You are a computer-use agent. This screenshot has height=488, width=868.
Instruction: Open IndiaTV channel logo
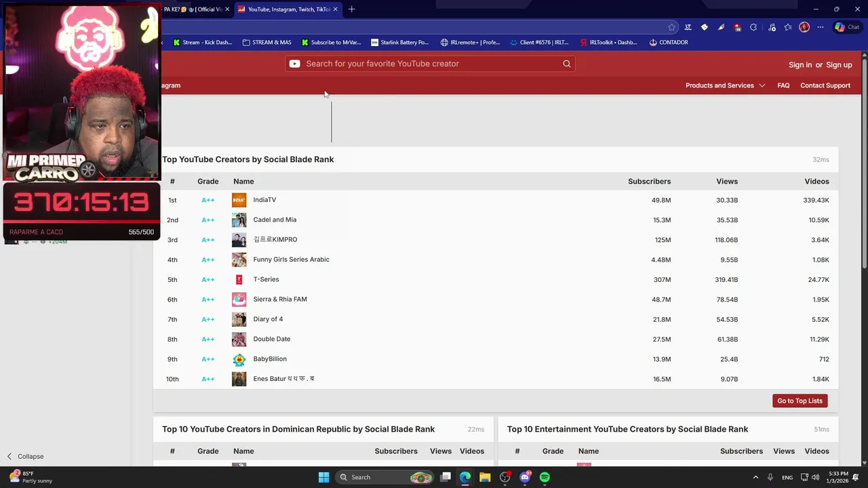point(239,200)
